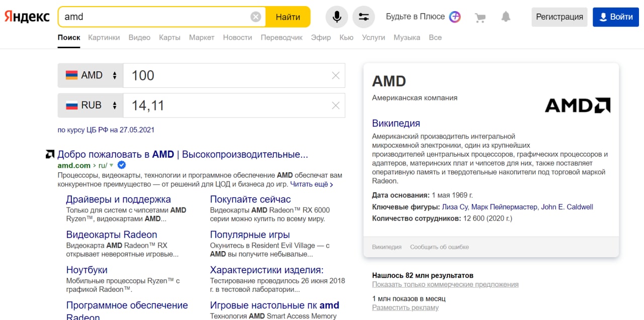Open the Карты tab
Image resolution: width=644 pixels, height=320 pixels.
tap(170, 37)
